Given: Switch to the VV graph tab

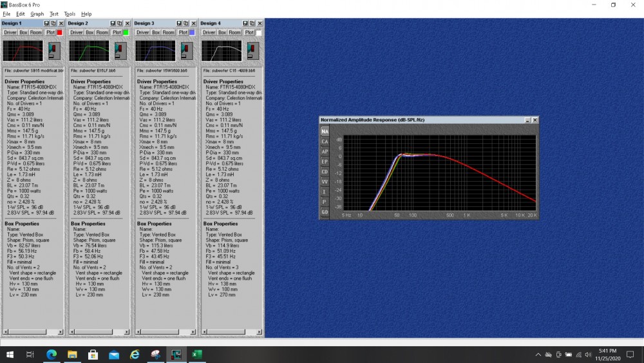Looking at the screenshot, I should point(325,182).
